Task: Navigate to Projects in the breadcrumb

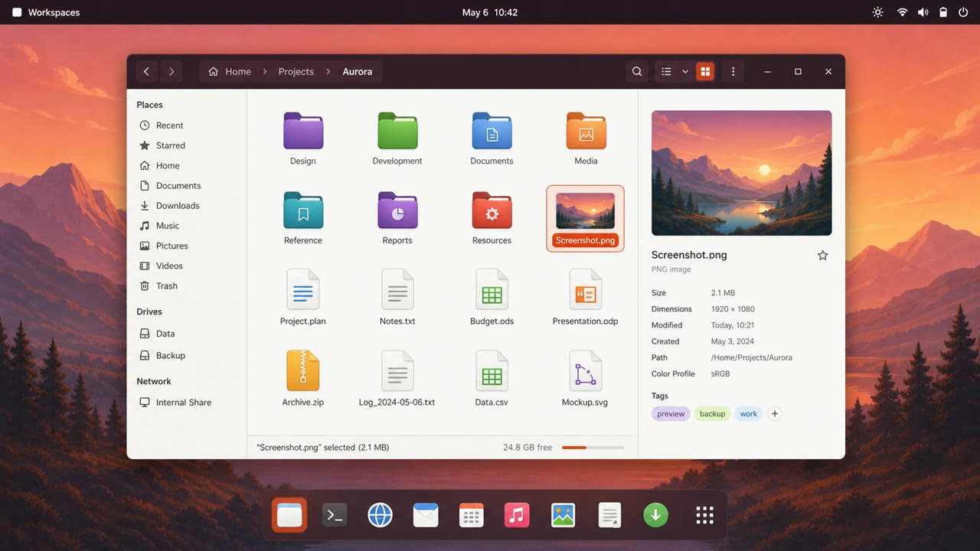Action: [296, 72]
